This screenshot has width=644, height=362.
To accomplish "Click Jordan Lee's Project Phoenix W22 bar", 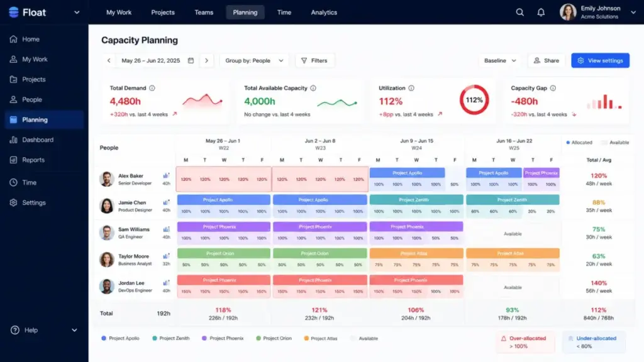I will click(223, 280).
